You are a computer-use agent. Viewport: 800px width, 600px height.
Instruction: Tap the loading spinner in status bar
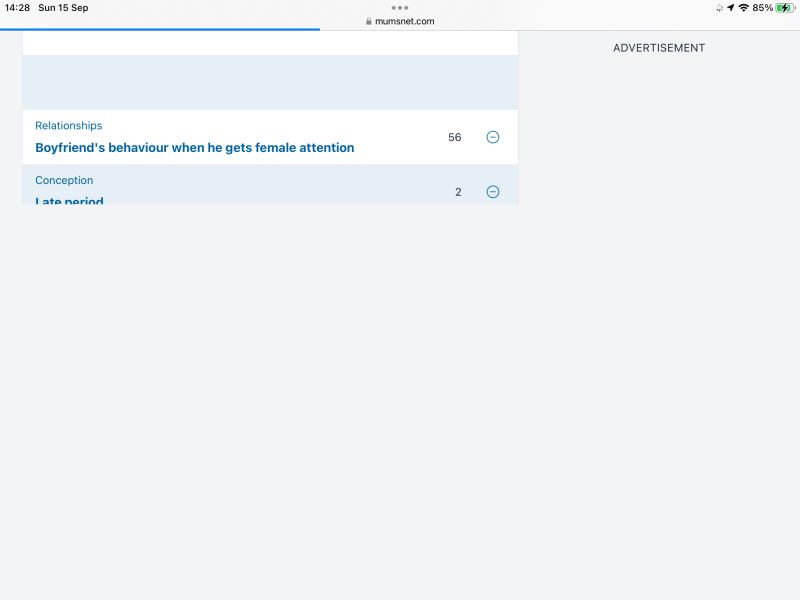(x=719, y=8)
